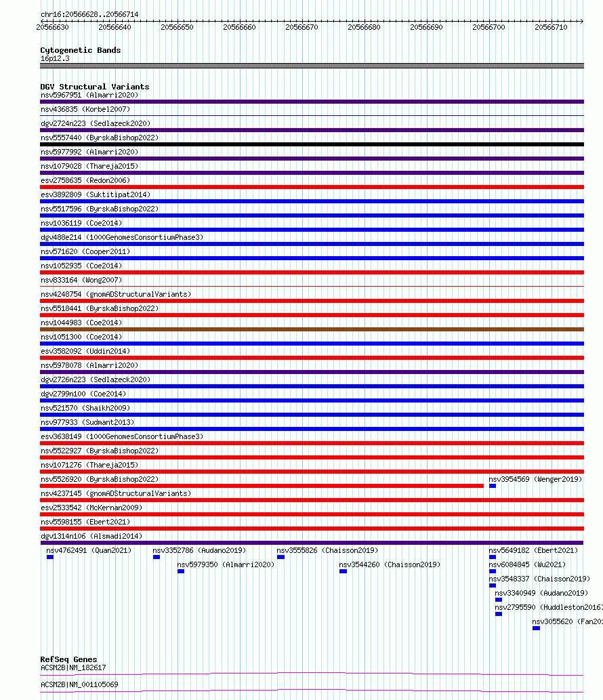The width and height of the screenshot is (603, 700).
Task: Open nsv5977992 (Almarri2020) label
Action: [x=89, y=152]
